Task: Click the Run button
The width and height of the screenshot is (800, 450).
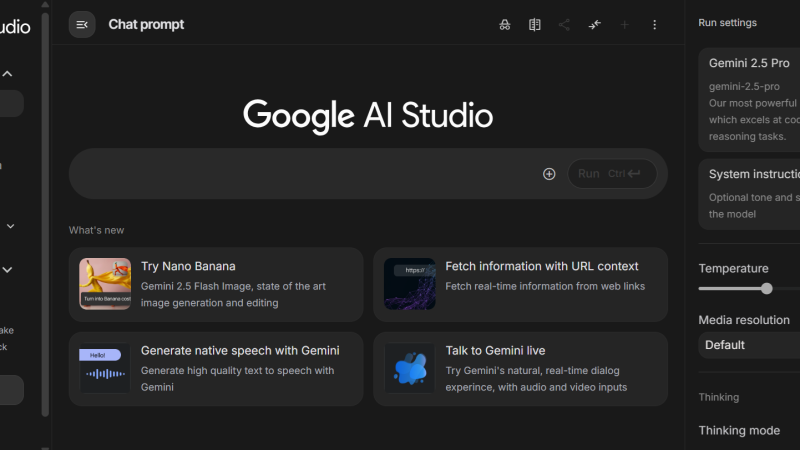Action: click(x=612, y=174)
